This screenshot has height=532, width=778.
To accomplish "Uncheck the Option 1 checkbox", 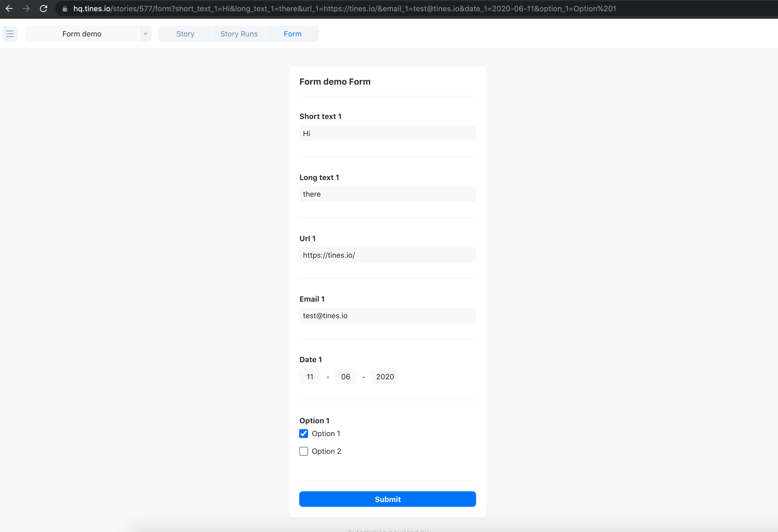I will tap(304, 434).
